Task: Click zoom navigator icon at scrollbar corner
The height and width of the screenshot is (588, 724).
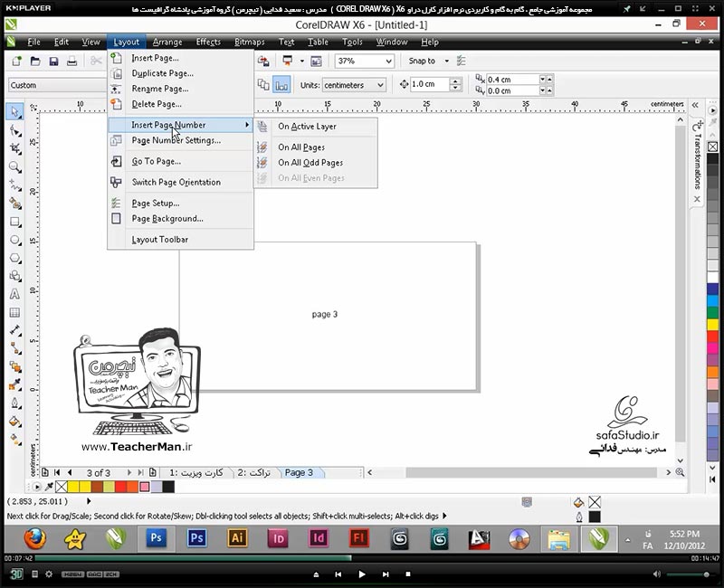Action: pyautogui.click(x=680, y=472)
